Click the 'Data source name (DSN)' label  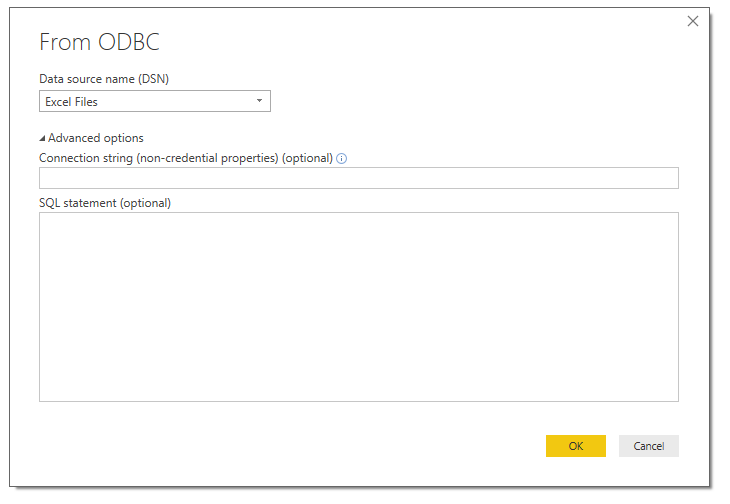point(104,79)
